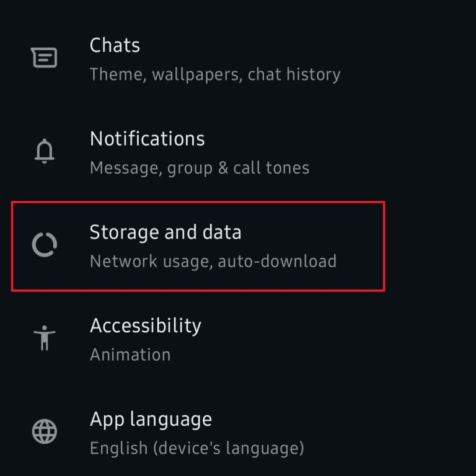Open the Notifications settings title
Screen dimensions: 476x476
[147, 138]
